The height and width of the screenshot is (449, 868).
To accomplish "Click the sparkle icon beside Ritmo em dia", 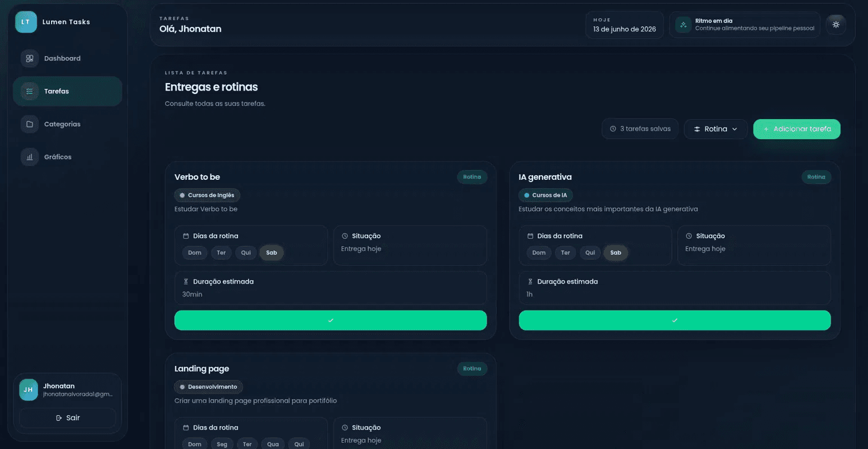I will click(683, 25).
